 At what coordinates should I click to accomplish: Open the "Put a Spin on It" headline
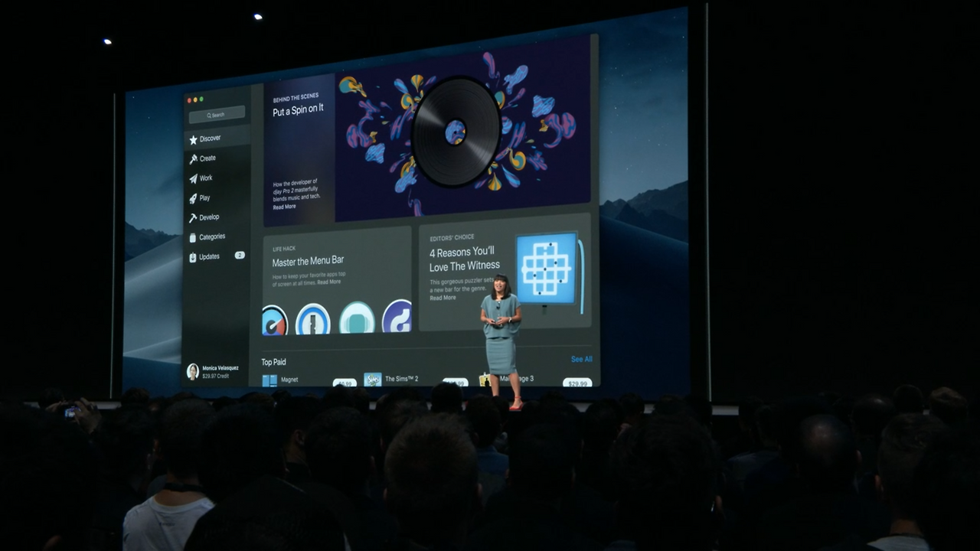click(x=298, y=110)
